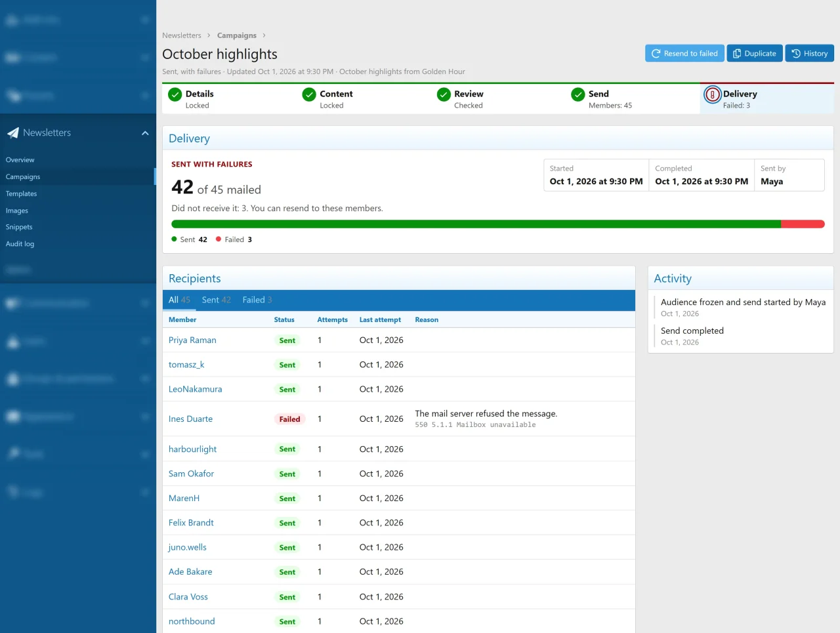Open Snippets in the sidebar
The image size is (840, 633).
pos(19,227)
